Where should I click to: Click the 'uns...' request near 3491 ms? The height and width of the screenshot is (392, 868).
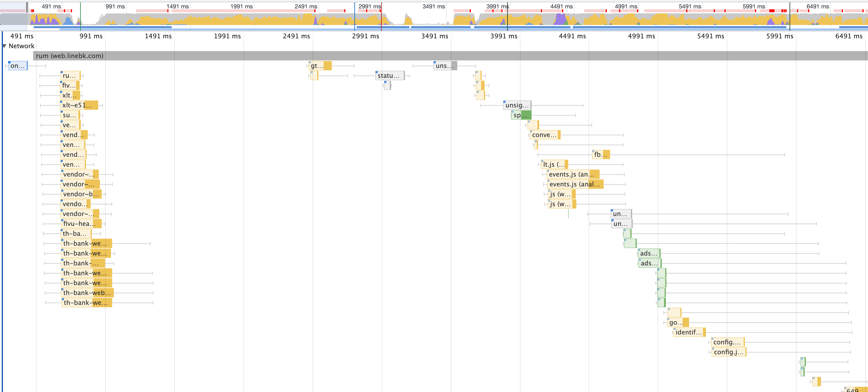(445, 66)
